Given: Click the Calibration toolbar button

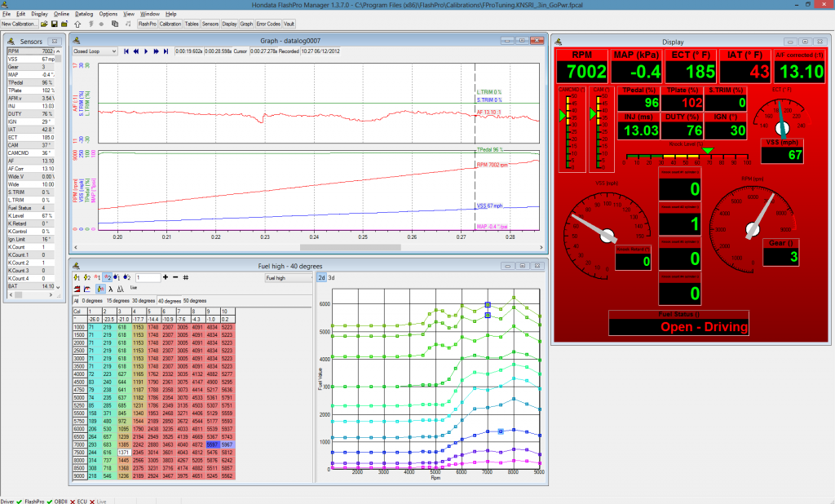Looking at the screenshot, I should point(170,24).
